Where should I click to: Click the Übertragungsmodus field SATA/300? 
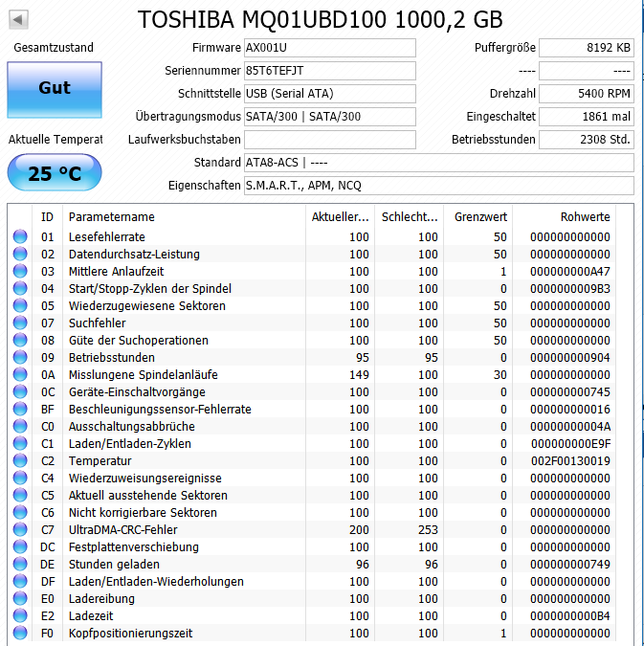329,117
